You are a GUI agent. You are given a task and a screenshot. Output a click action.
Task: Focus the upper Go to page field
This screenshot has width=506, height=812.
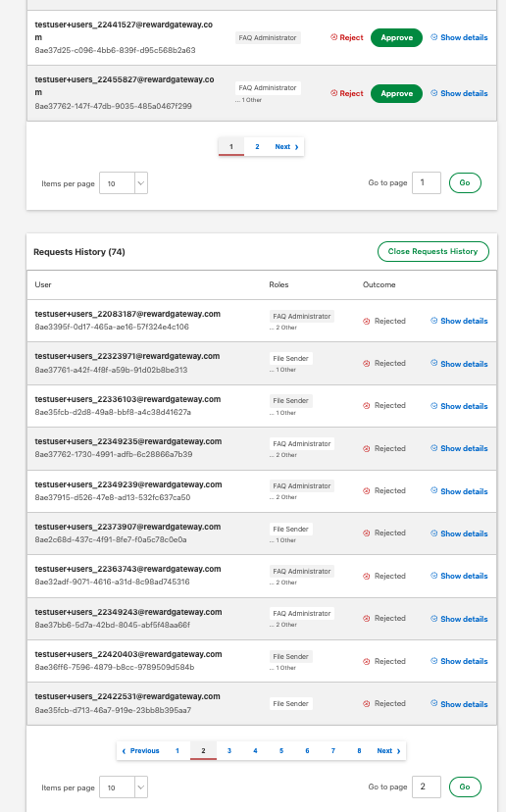427,182
